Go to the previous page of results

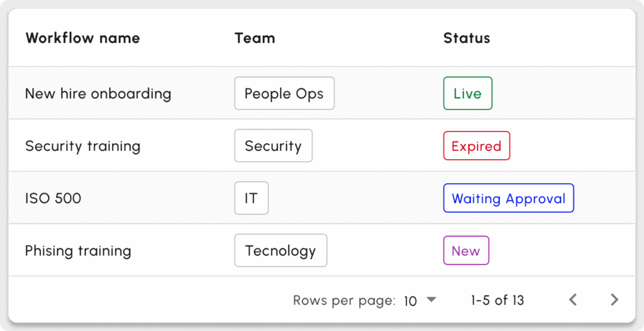(573, 300)
